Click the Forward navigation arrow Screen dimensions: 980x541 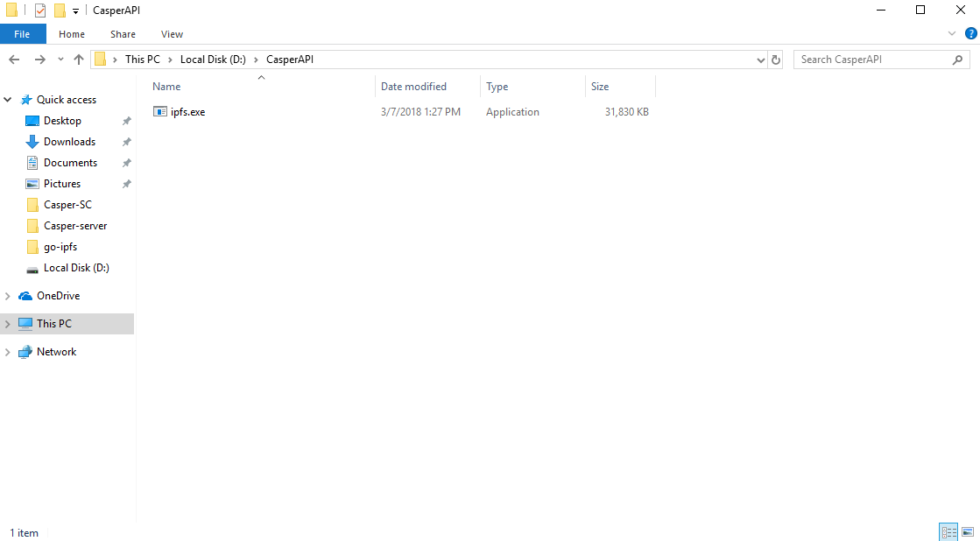click(39, 60)
